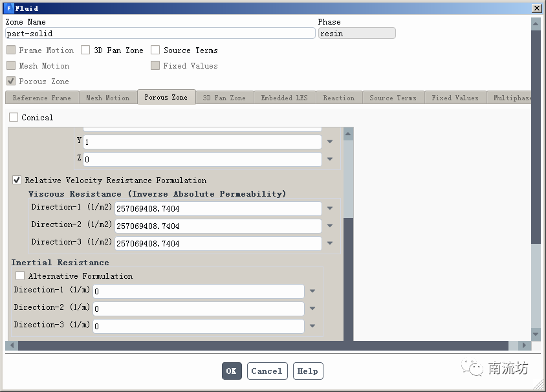Toggle Relative Velocity Resistance Formulation
Image resolution: width=546 pixels, height=392 pixels.
17,180
